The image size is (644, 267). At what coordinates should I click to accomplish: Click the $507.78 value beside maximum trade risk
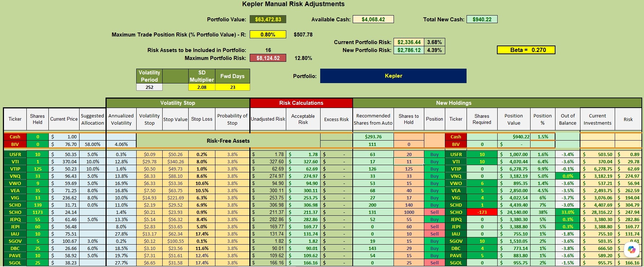tap(303, 35)
